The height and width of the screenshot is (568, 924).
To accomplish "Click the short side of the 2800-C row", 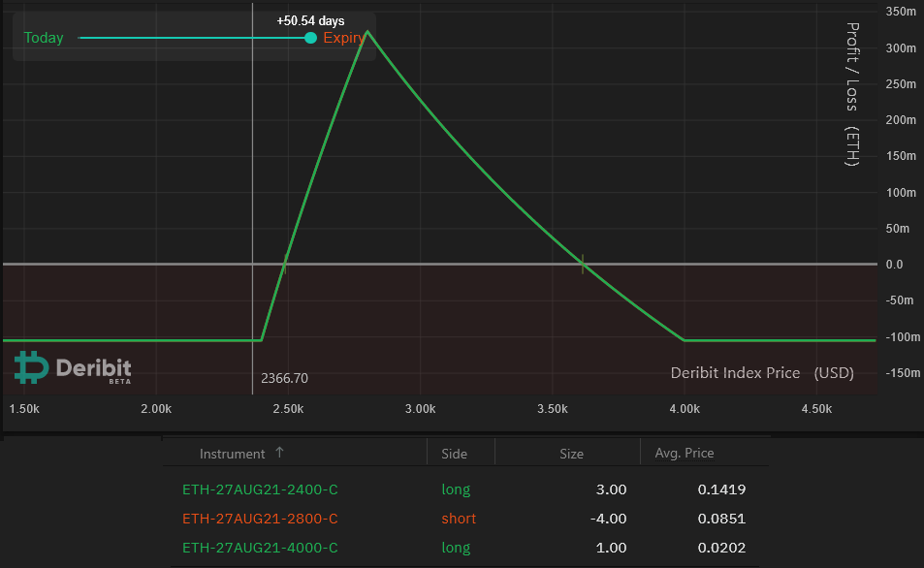I will [x=459, y=519].
